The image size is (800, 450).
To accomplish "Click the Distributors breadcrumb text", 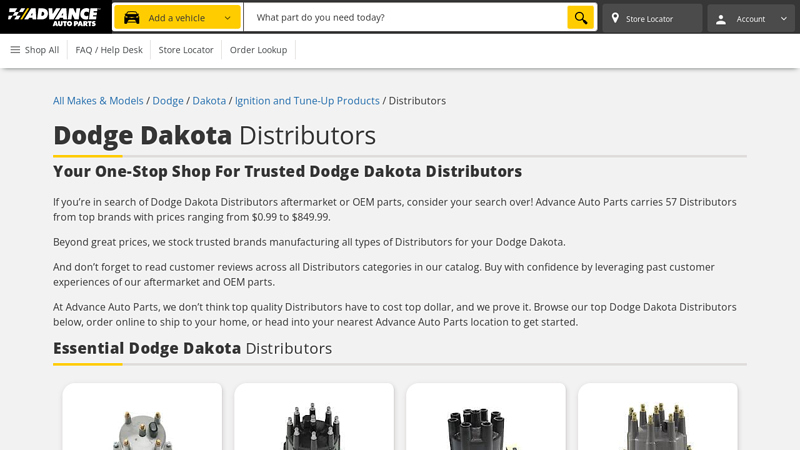I will point(417,101).
